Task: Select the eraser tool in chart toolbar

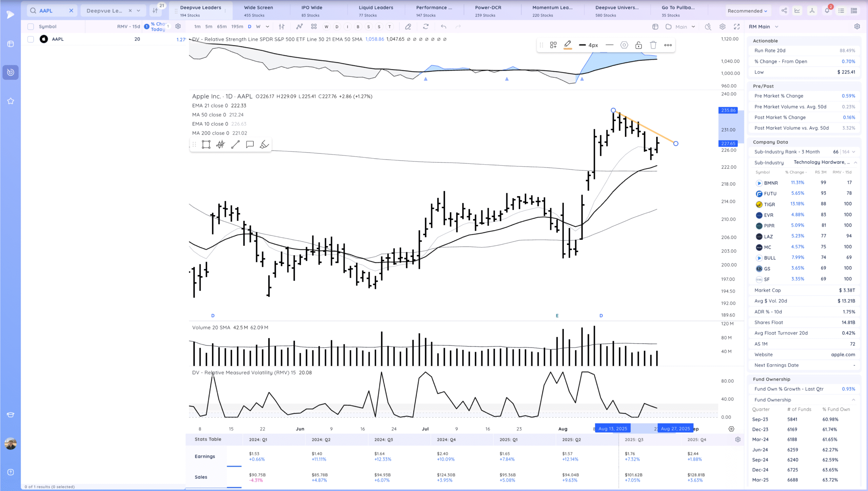Action: 408,26
